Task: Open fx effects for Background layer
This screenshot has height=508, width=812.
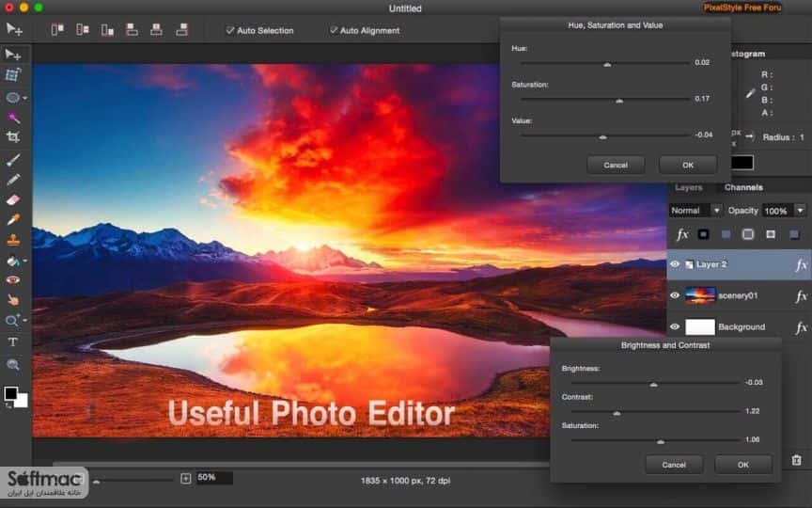Action: click(801, 327)
